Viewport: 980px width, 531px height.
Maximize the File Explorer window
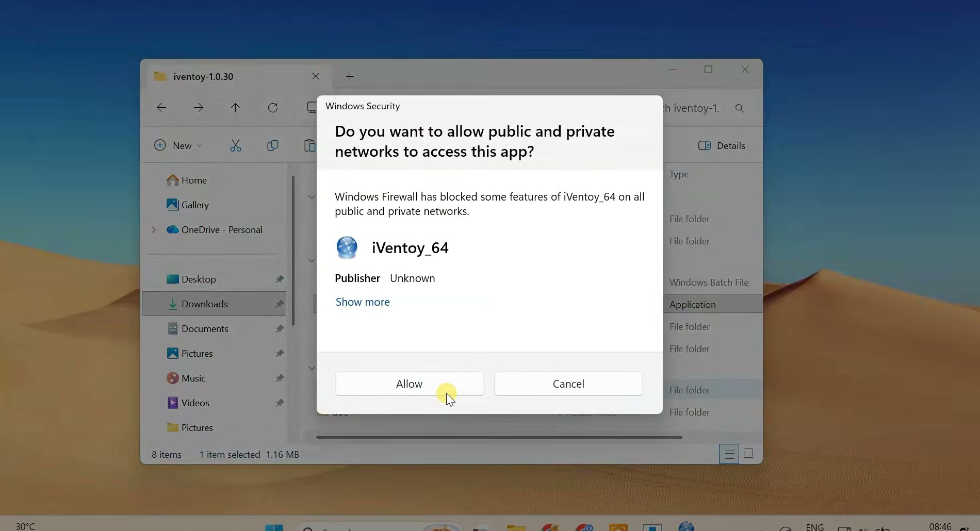(709, 69)
